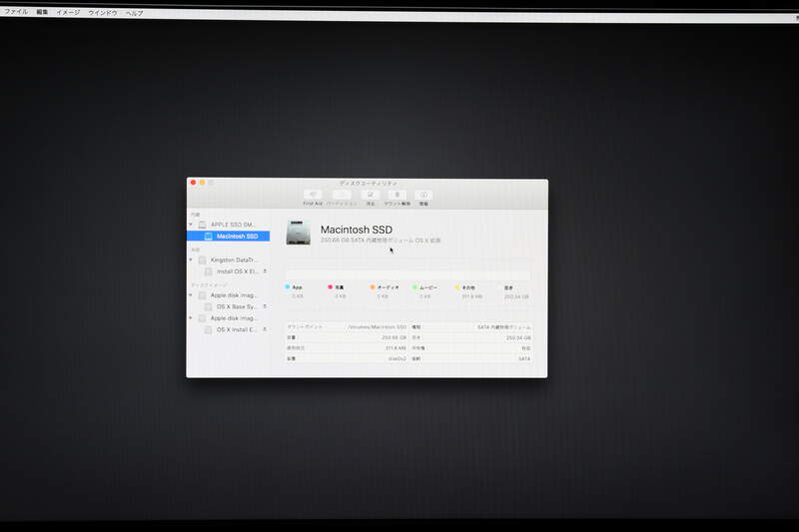Open the イメージ menu
Viewport: 799px width, 532px height.
[68, 12]
